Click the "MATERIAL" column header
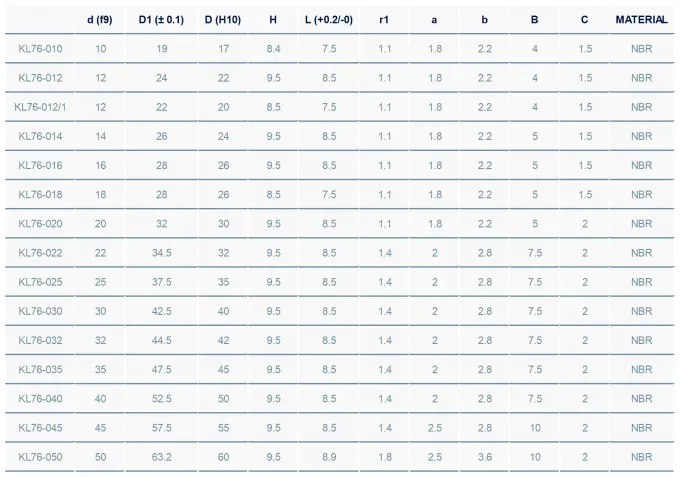Viewport: 680px width, 477px height. point(641,19)
